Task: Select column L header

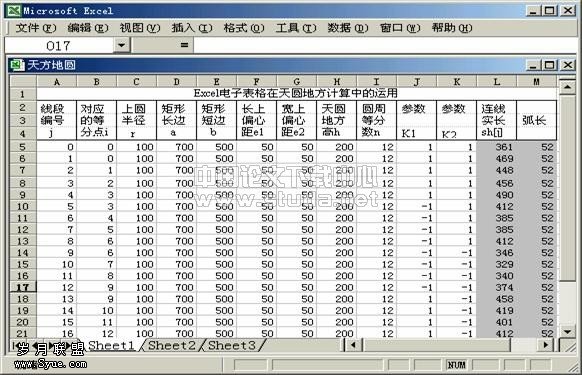Action: 497,82
